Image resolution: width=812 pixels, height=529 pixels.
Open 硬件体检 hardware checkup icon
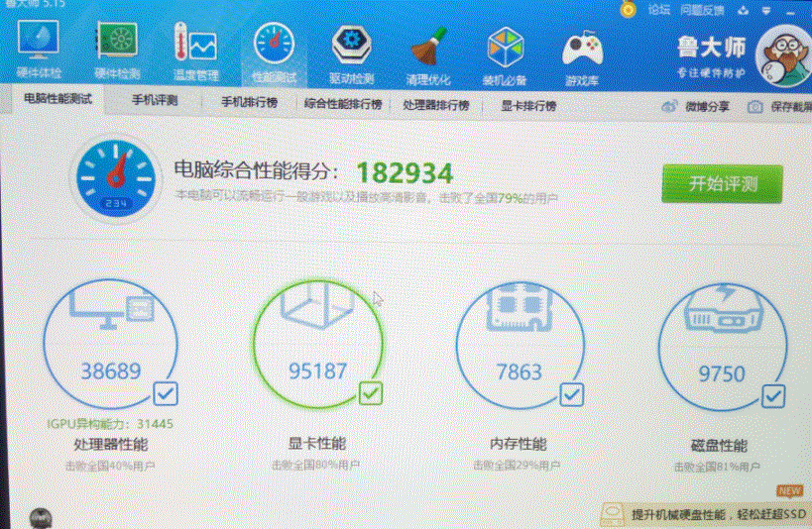click(39, 40)
